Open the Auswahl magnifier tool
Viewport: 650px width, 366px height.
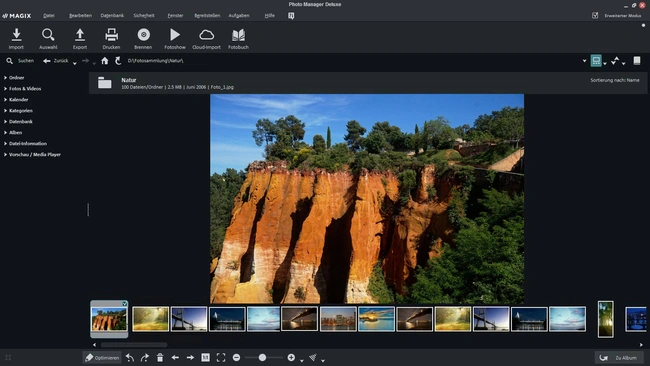[x=48, y=35]
